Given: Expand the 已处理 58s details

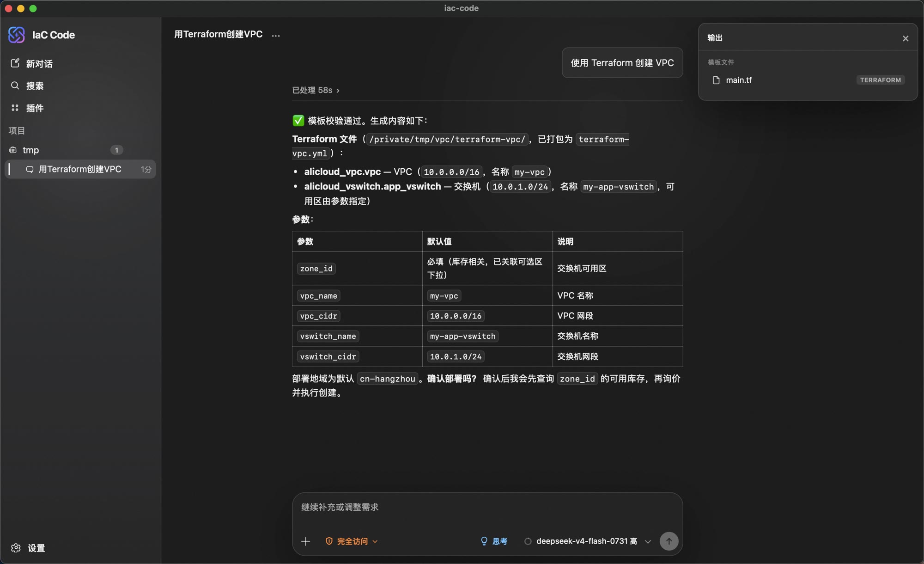Looking at the screenshot, I should coord(316,90).
